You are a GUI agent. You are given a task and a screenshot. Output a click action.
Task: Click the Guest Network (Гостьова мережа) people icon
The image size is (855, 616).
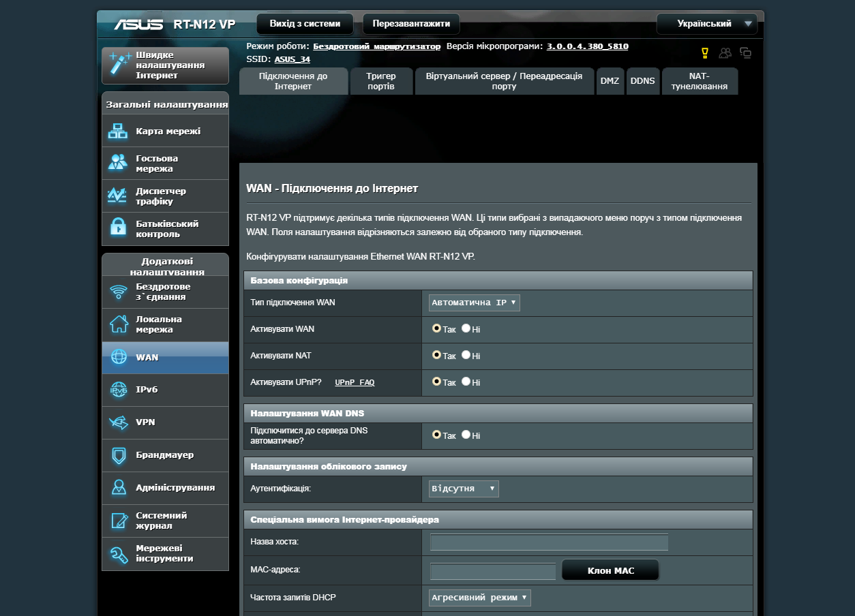[x=119, y=163]
